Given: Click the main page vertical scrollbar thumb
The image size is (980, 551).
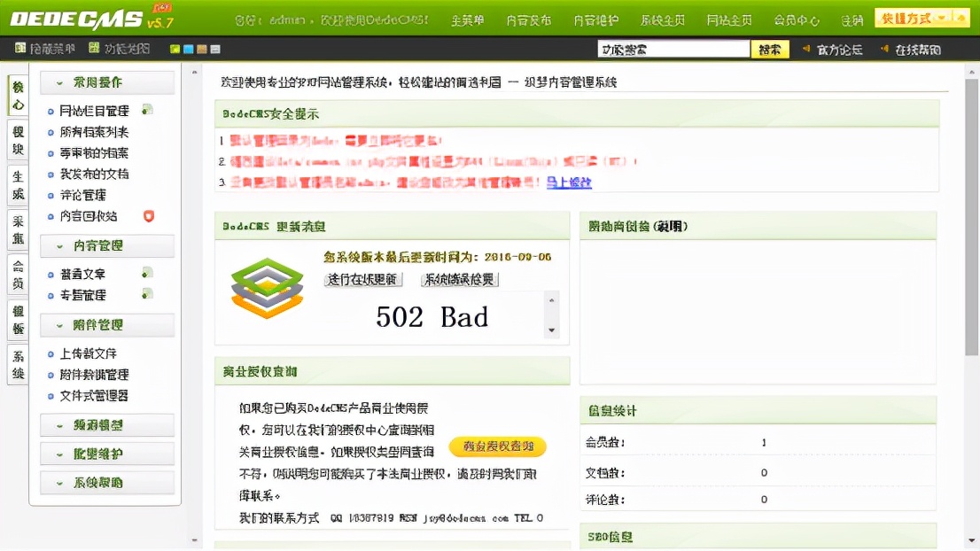Looking at the screenshot, I should [x=972, y=218].
